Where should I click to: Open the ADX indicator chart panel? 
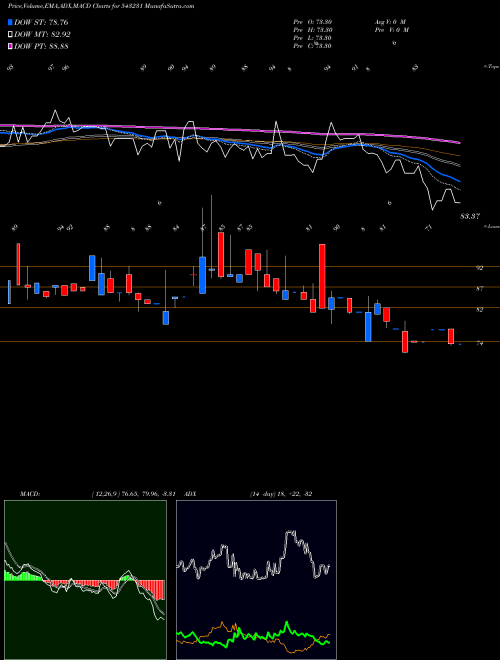(x=256, y=580)
